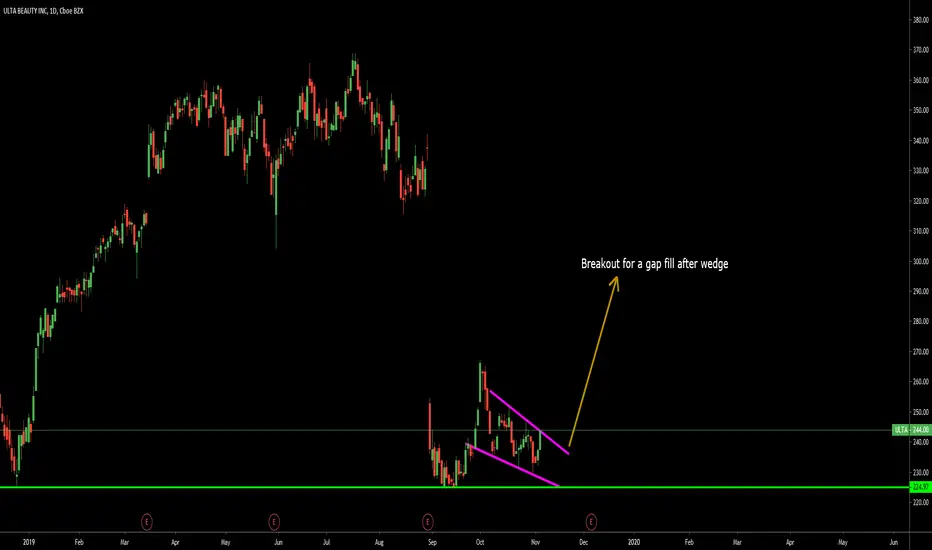Click the 300.00 price axis label

[921, 261]
